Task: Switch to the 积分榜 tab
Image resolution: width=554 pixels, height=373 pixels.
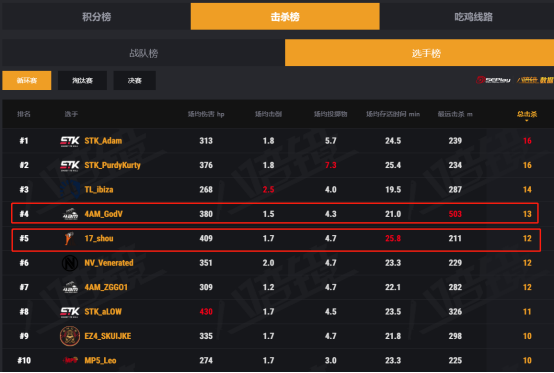Action: point(96,17)
